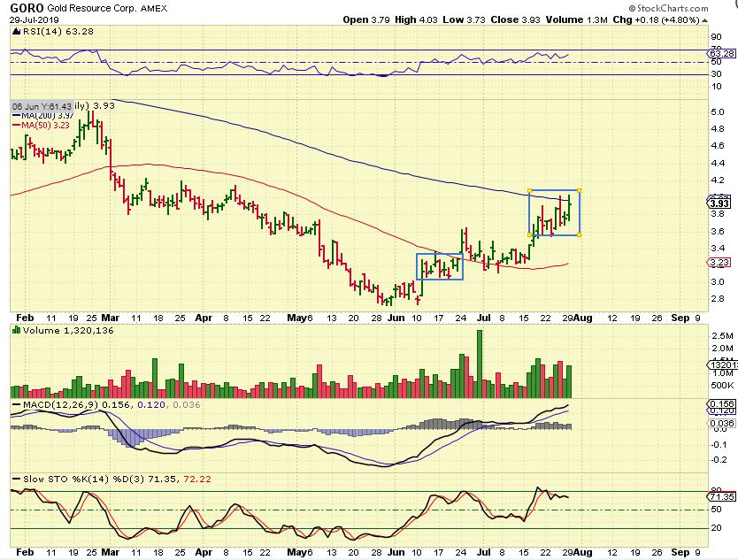This screenshot has height=560, width=738.
Task: Click the RSI(14) legend icon
Action: [x=16, y=32]
